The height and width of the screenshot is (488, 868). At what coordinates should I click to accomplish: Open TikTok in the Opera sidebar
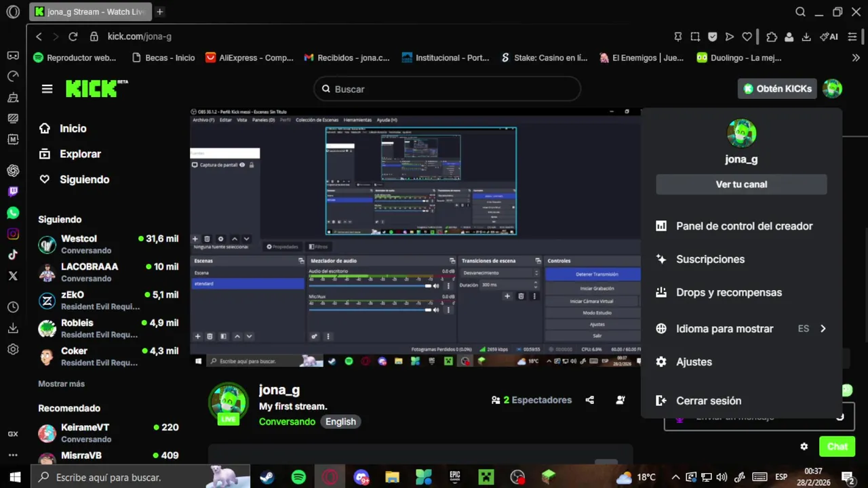[x=13, y=255]
